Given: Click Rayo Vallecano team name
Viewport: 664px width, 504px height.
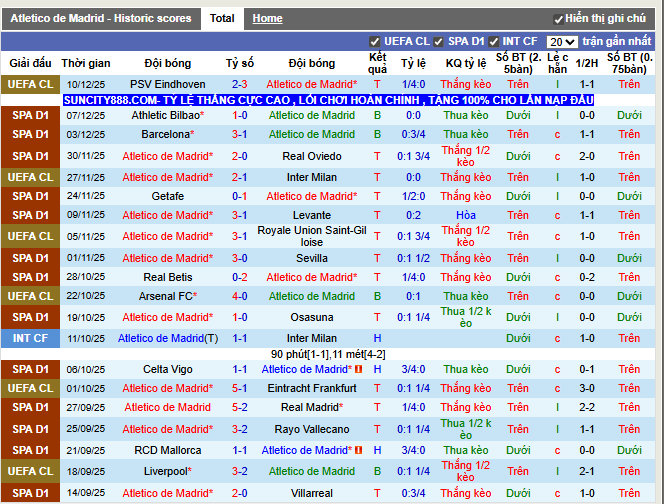Looking at the screenshot, I should click(x=312, y=429).
